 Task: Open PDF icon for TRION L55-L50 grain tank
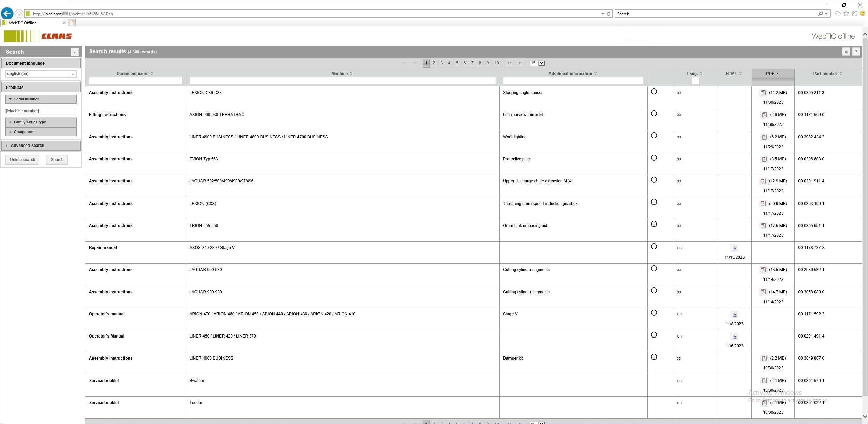[x=763, y=226]
